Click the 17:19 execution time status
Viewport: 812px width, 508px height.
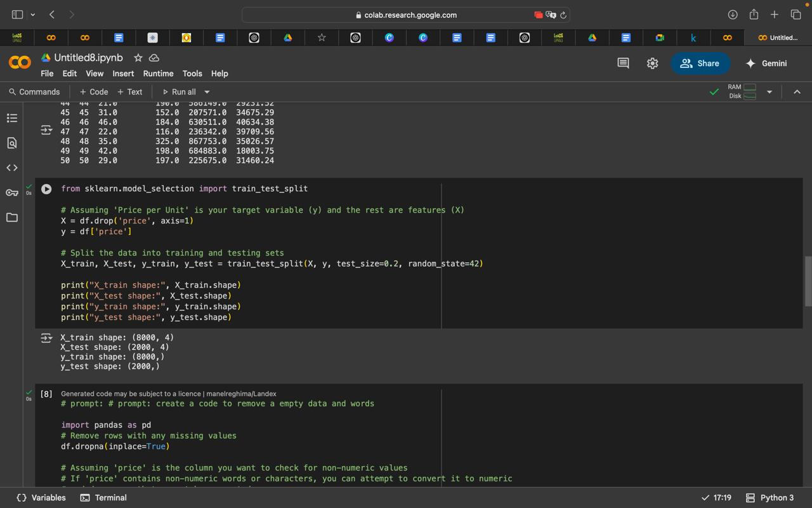716,498
